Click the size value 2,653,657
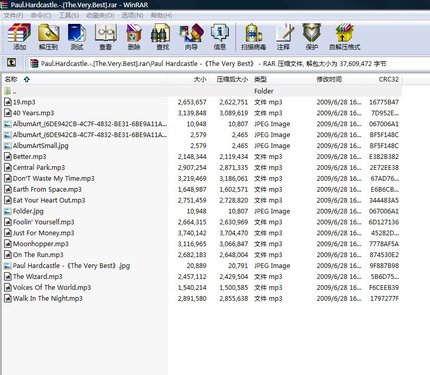The image size is (430, 375). click(x=192, y=102)
